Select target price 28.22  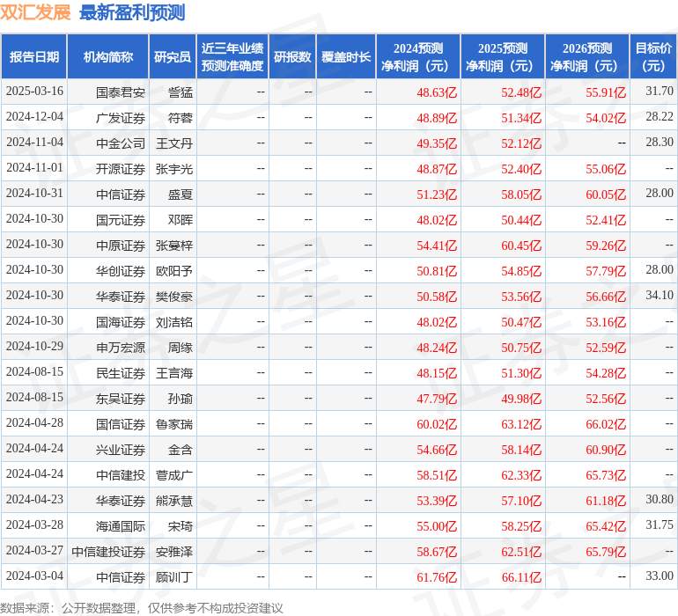[660, 117]
